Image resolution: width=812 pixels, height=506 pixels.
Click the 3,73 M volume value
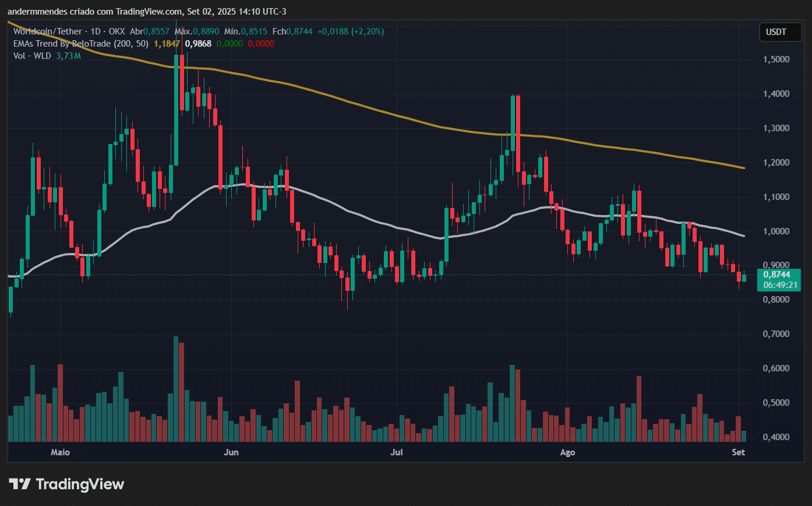pyautogui.click(x=68, y=56)
